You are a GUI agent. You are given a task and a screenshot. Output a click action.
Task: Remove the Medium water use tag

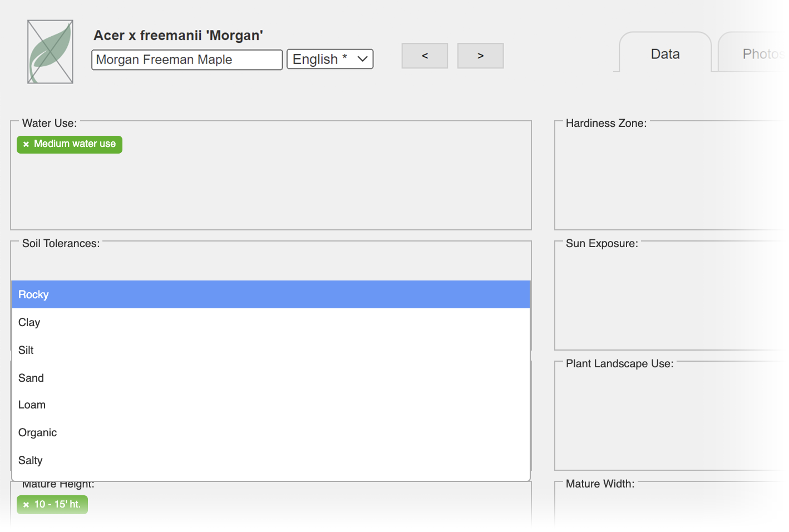coord(26,144)
